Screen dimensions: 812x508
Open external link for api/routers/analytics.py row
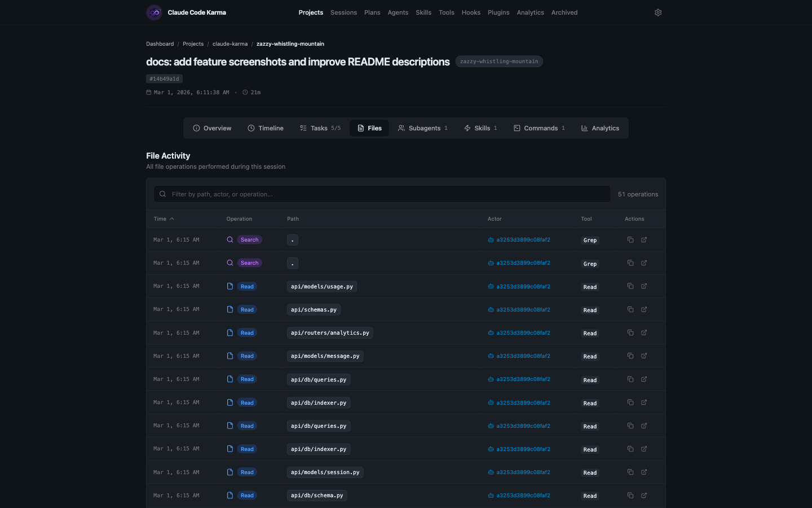[x=644, y=332]
